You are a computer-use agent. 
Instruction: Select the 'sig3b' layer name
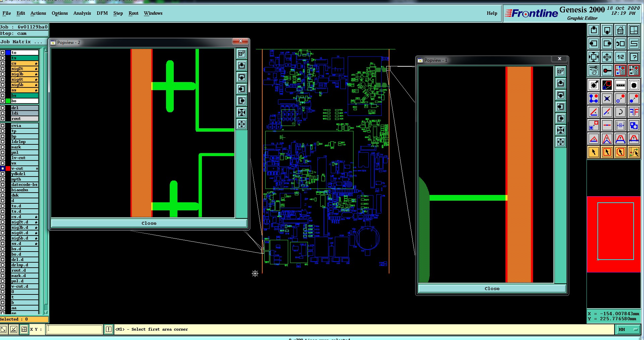click(24, 74)
